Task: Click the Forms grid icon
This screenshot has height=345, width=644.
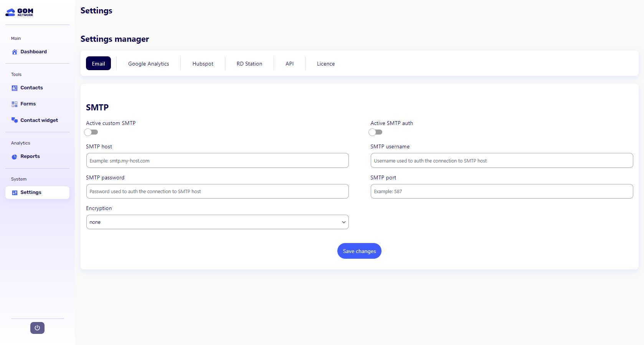Action: click(x=15, y=104)
